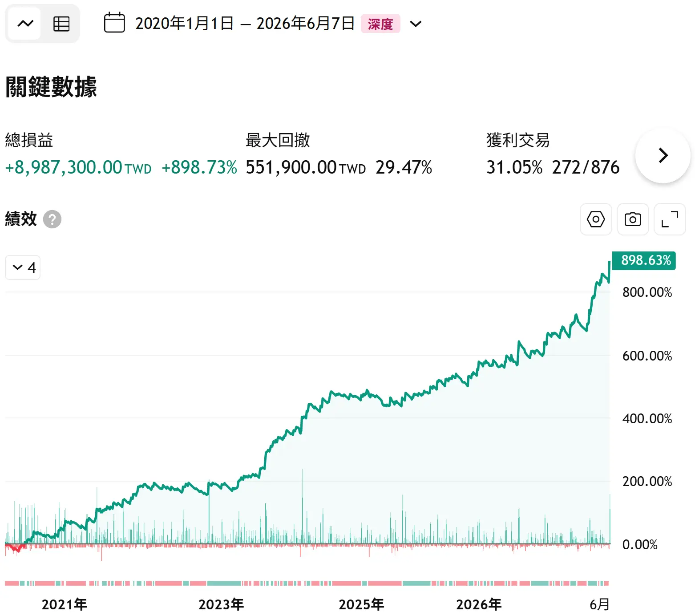695x616 pixels.
Task: Click the 最大回撤 metric label
Action: coord(278,140)
